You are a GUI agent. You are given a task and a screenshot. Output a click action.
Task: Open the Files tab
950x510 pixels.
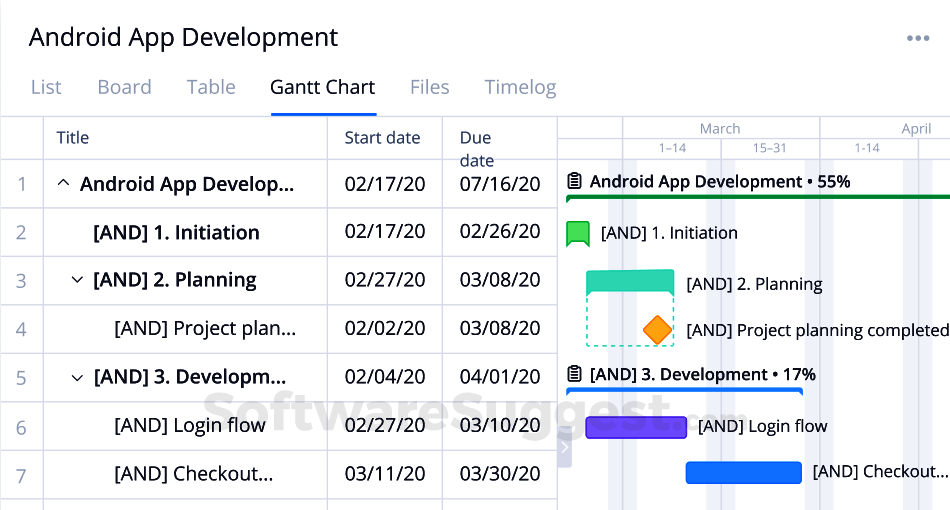click(429, 87)
